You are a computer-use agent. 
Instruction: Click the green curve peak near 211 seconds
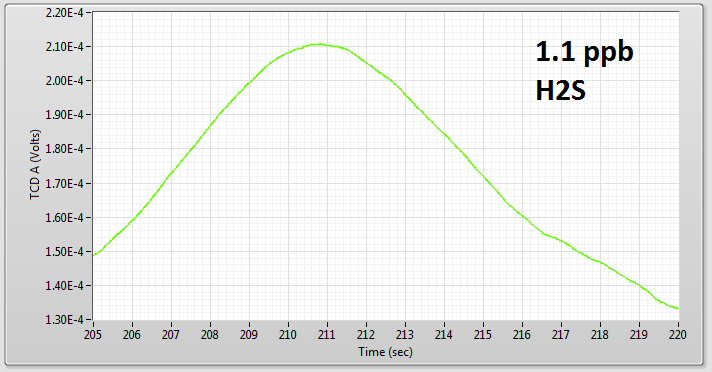click(x=321, y=44)
